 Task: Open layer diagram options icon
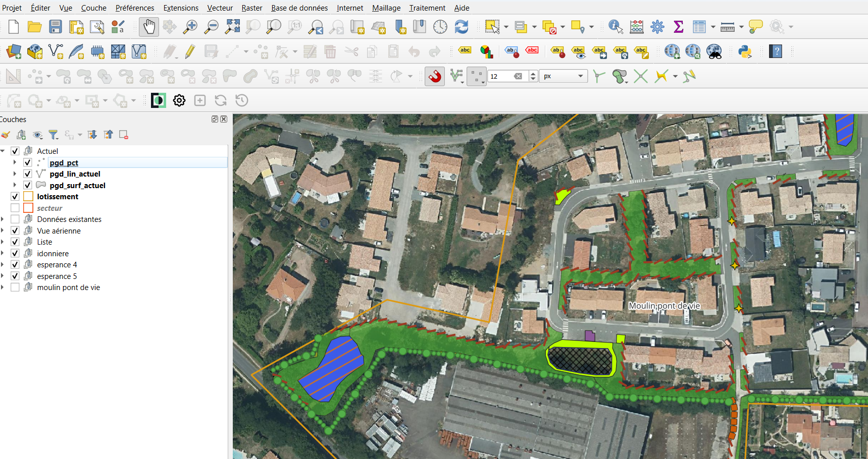486,51
